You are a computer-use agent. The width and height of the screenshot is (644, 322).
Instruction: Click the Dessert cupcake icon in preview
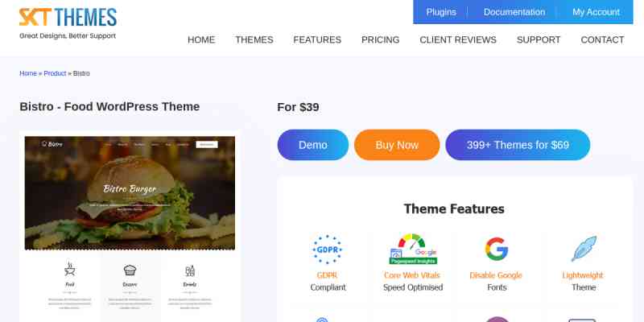[x=130, y=270]
